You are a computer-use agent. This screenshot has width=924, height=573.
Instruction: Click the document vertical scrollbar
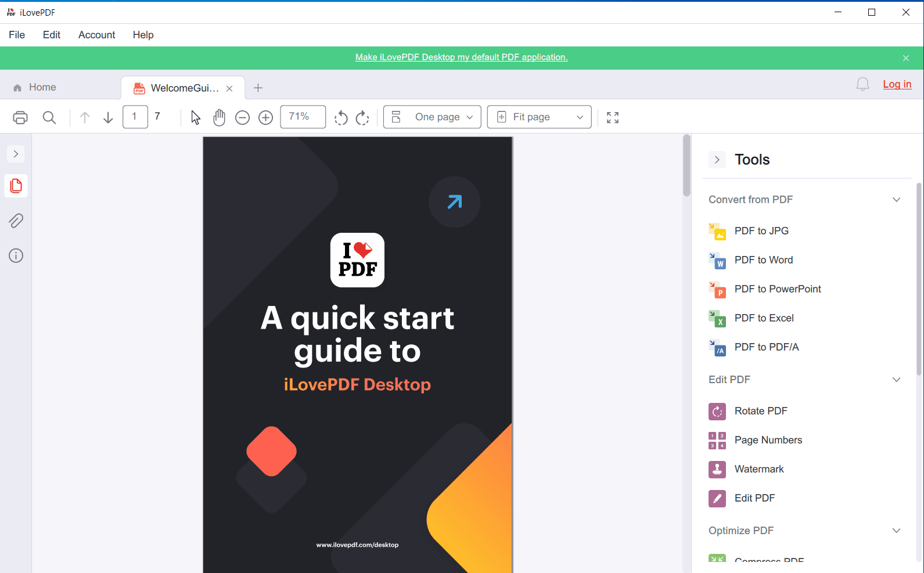(686, 165)
